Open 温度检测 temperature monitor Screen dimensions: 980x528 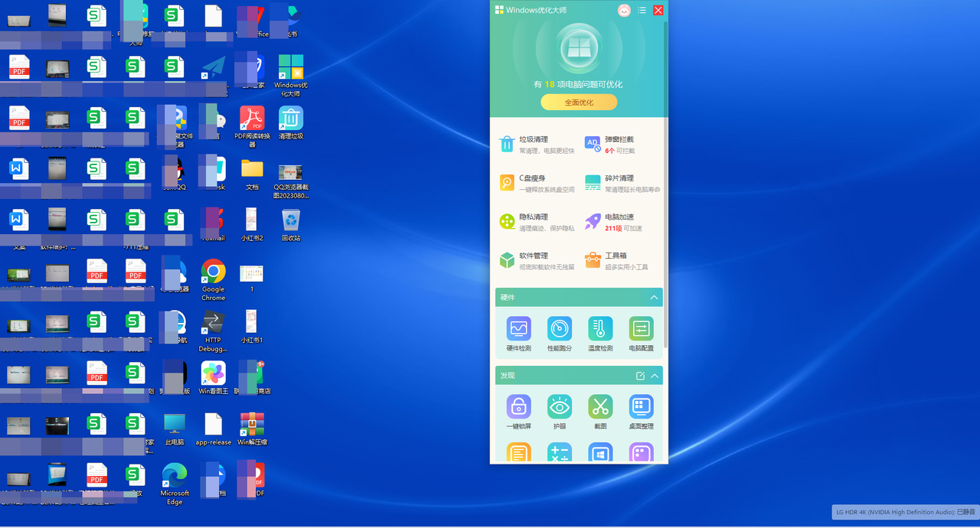600,334
